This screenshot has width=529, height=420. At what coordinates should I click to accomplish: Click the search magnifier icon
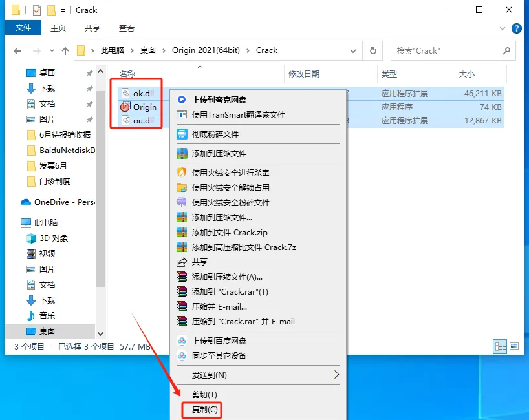[x=506, y=50]
